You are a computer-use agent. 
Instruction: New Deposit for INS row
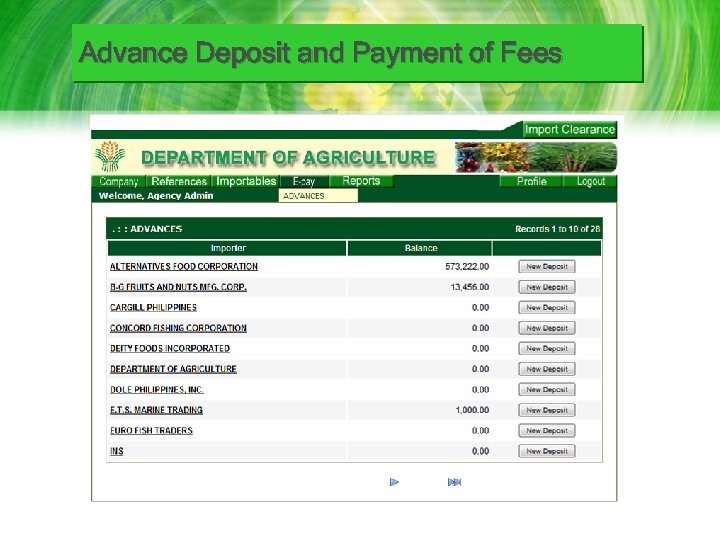[x=547, y=451]
